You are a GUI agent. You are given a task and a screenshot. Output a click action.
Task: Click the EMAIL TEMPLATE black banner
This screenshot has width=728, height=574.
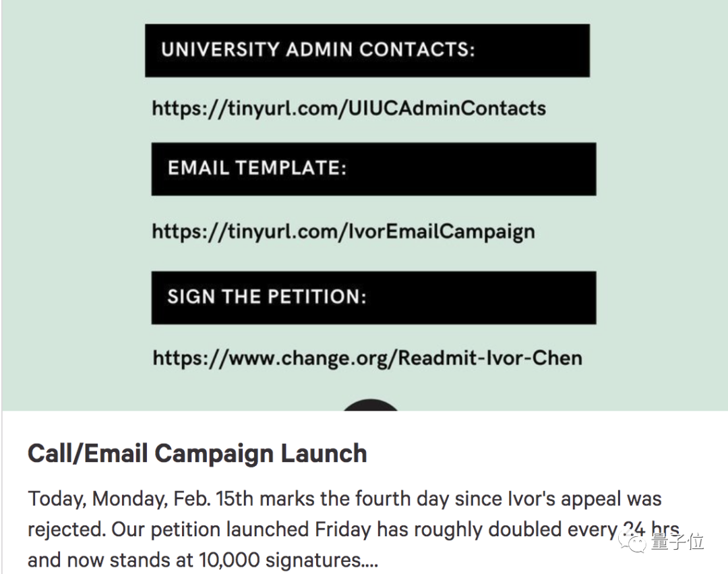373,169
